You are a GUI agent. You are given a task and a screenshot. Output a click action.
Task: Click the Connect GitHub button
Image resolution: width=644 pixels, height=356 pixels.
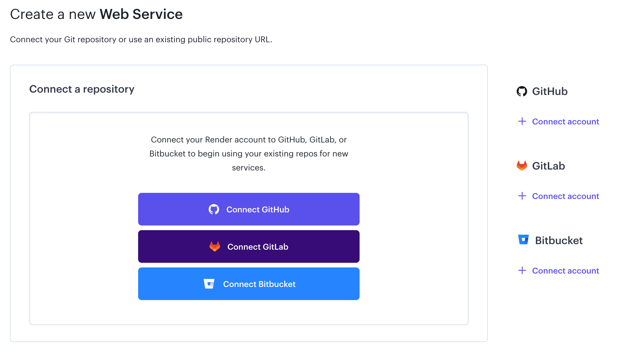[x=249, y=209]
